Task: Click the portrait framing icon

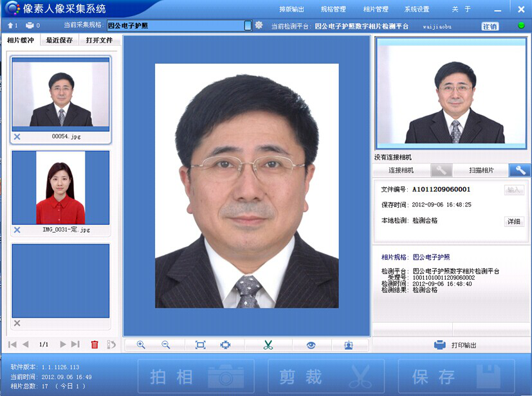Action: (349, 345)
